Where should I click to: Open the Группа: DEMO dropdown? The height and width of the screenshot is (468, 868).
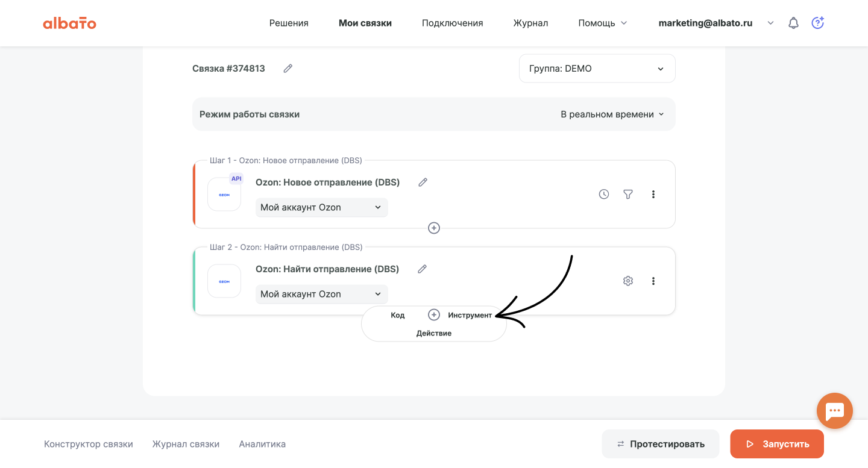point(597,69)
